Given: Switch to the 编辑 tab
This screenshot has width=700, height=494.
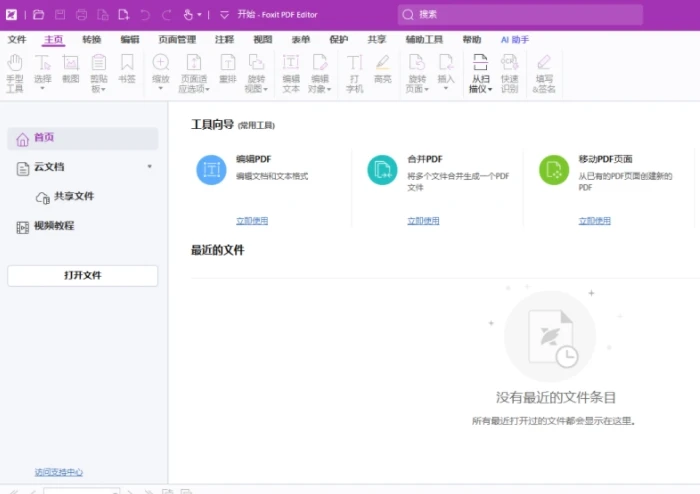Looking at the screenshot, I should 130,40.
